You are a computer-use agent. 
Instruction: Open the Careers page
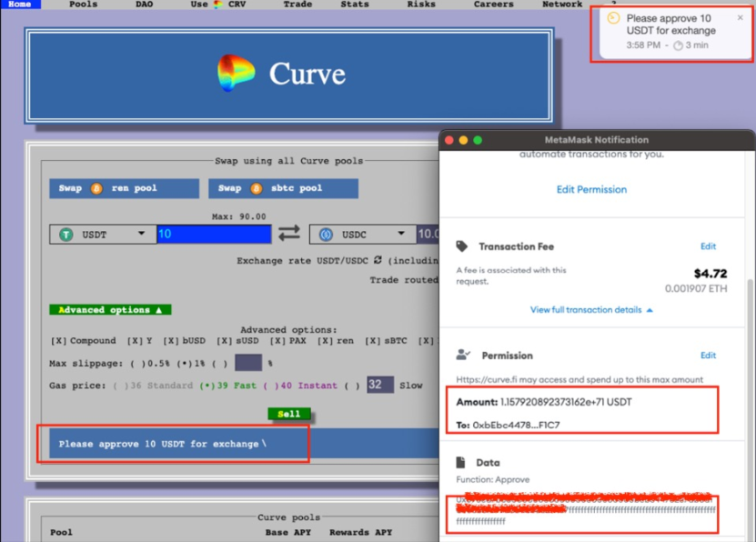[493, 4]
